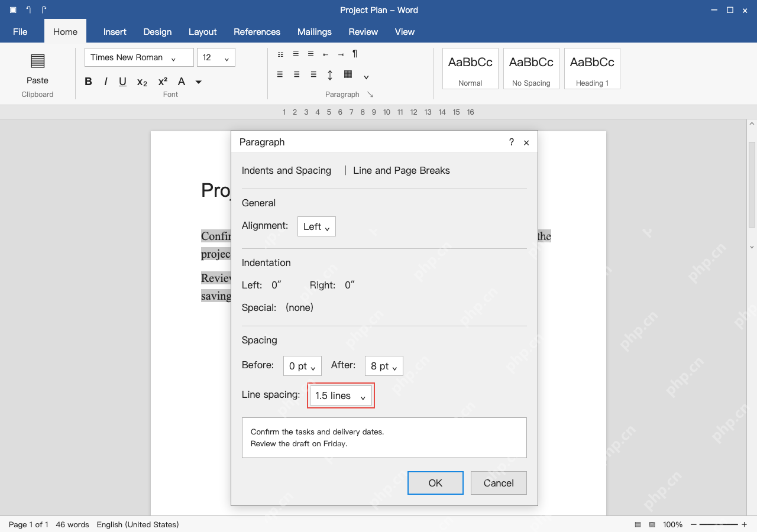This screenshot has width=757, height=532.
Task: Click the font color A icon
Action: tap(182, 82)
